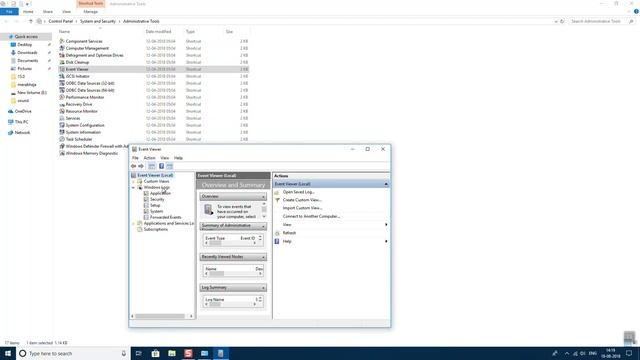Select This PC in Explorer sidebar
Viewport: 640px width, 360px height.
(21, 122)
